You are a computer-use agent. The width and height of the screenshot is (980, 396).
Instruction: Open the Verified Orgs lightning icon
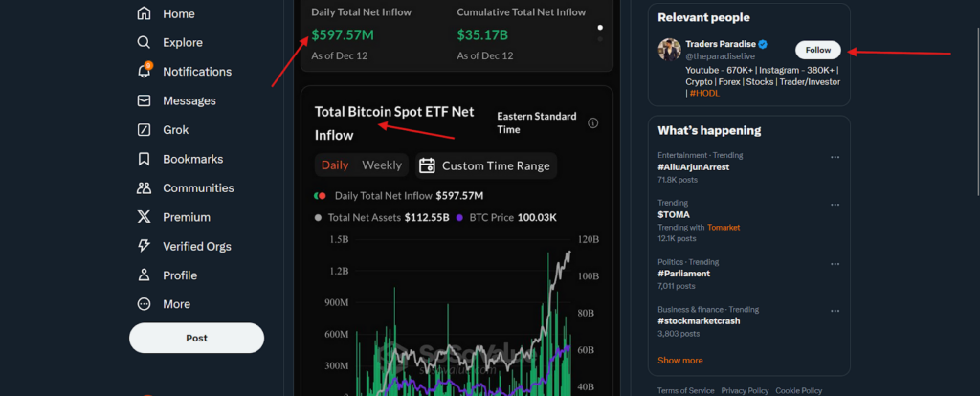[144, 246]
